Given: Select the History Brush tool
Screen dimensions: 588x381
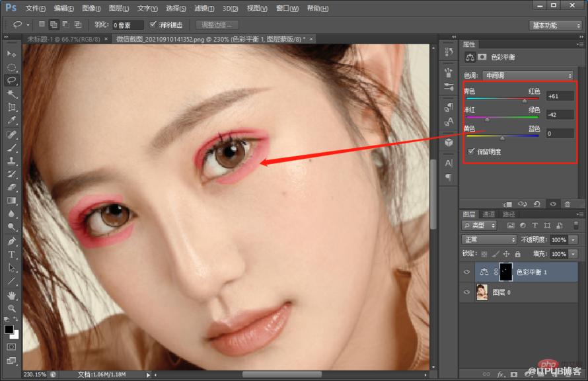Looking at the screenshot, I should click(x=12, y=174).
